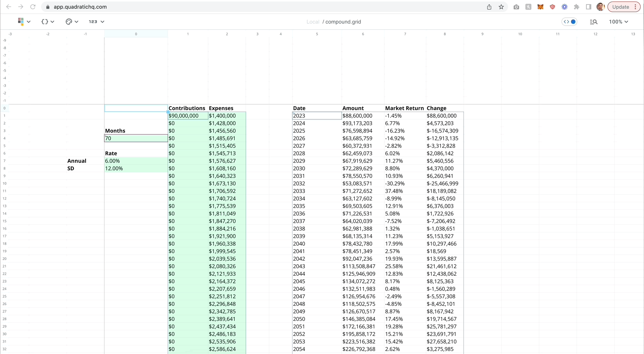The height and width of the screenshot is (354, 644).
Task: Open the zoom level 100% dropdown
Action: (x=618, y=21)
